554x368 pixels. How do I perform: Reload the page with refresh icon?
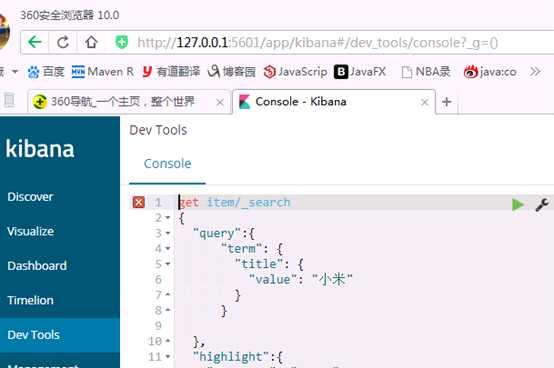pyautogui.click(x=63, y=42)
